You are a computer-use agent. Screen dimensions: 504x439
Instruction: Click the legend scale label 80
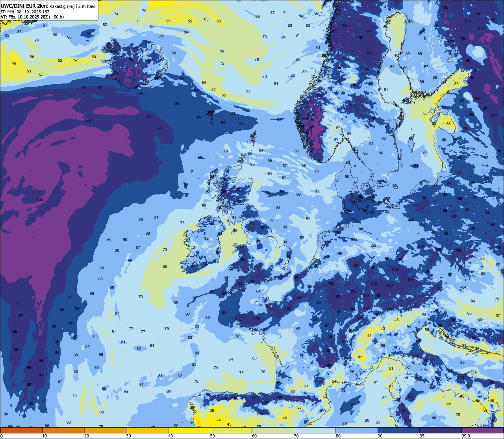tap(338, 435)
